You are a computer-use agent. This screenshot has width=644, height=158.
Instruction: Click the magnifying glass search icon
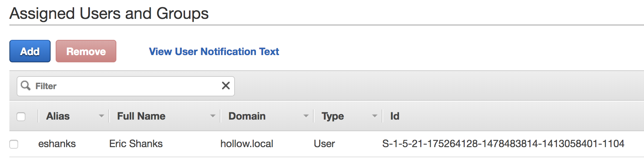[x=26, y=86]
